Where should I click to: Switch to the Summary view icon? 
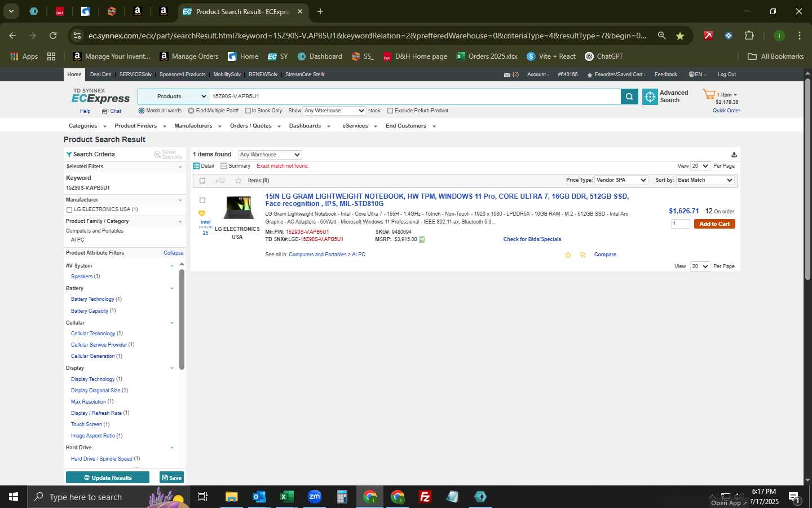click(224, 166)
